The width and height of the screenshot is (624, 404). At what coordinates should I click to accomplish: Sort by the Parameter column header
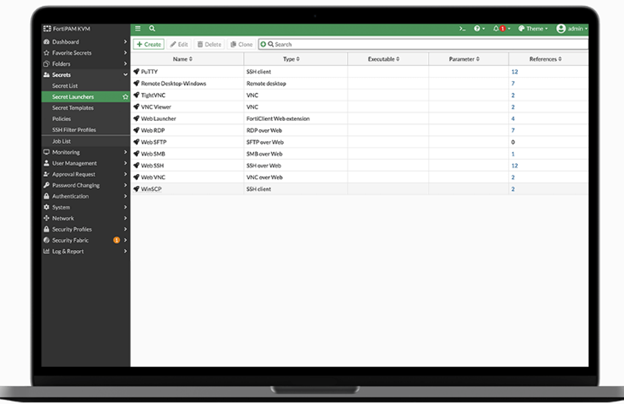coord(464,59)
